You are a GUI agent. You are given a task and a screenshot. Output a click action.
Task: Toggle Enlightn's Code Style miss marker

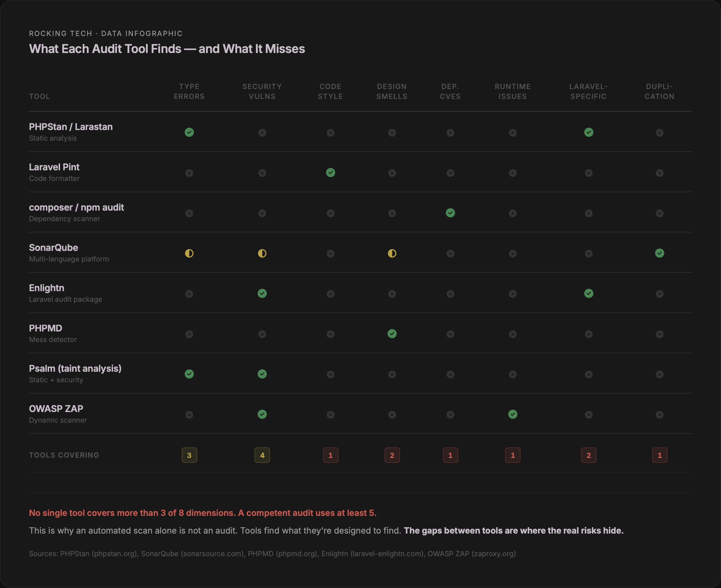click(x=330, y=293)
